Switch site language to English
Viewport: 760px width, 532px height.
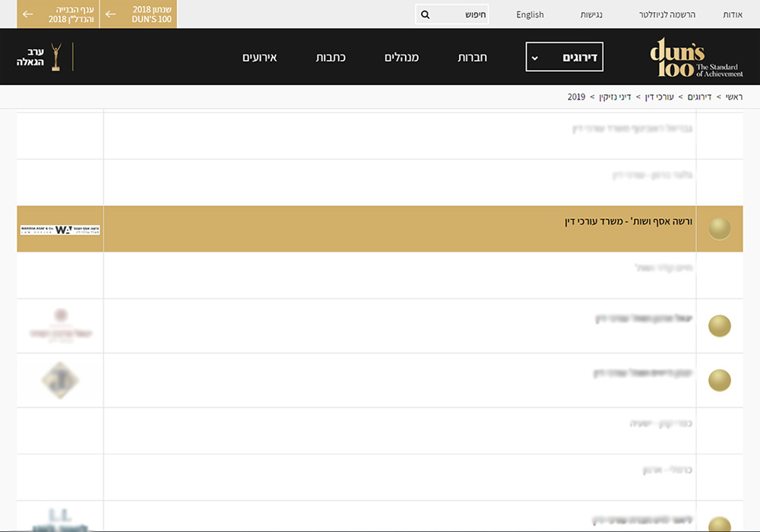(x=530, y=14)
